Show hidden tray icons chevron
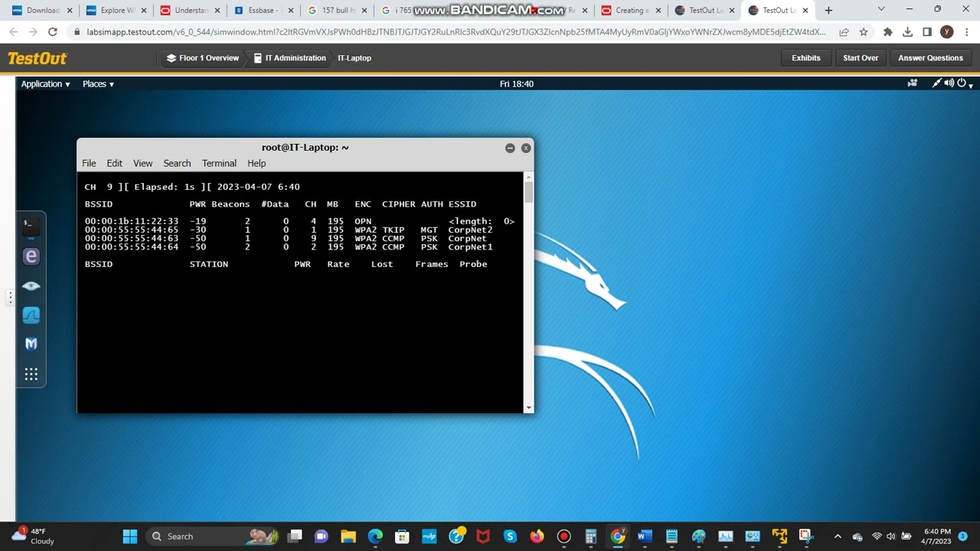 tap(838, 536)
